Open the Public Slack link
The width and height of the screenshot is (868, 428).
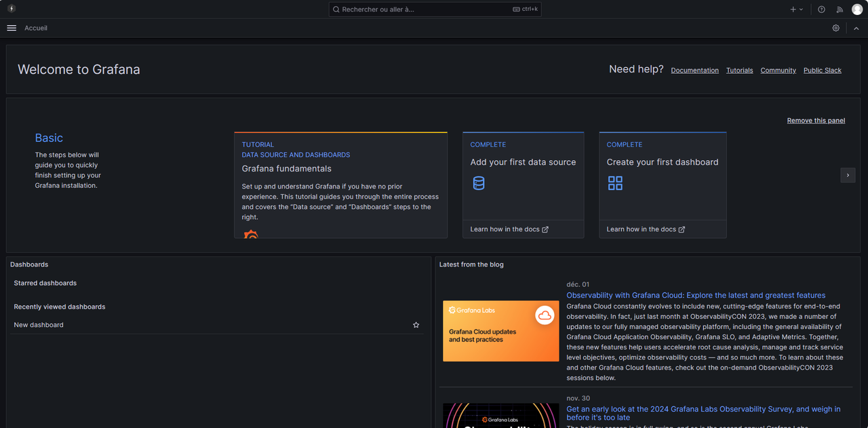click(822, 71)
